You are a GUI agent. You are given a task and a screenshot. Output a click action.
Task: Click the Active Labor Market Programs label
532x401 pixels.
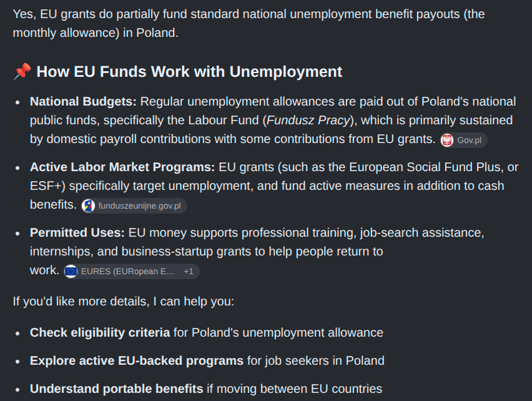[122, 167]
